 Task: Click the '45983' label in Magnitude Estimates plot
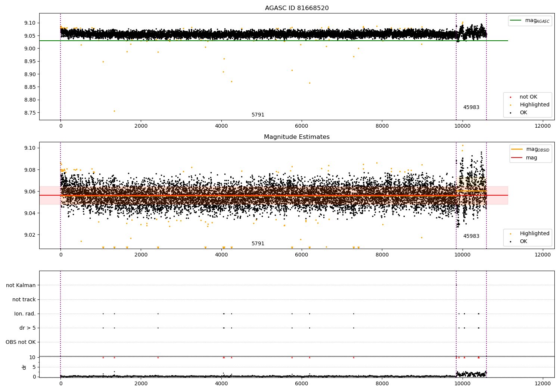pyautogui.click(x=471, y=236)
